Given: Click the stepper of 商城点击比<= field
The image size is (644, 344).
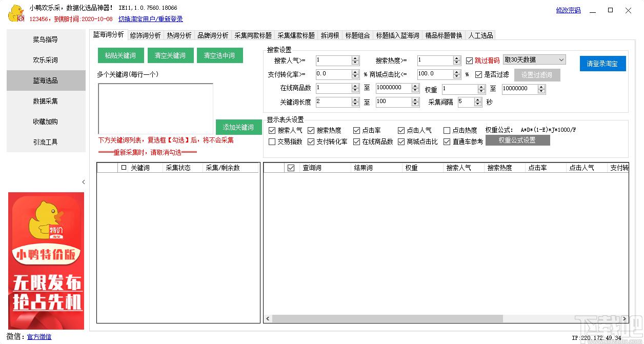Looking at the screenshot, I should (x=457, y=74).
